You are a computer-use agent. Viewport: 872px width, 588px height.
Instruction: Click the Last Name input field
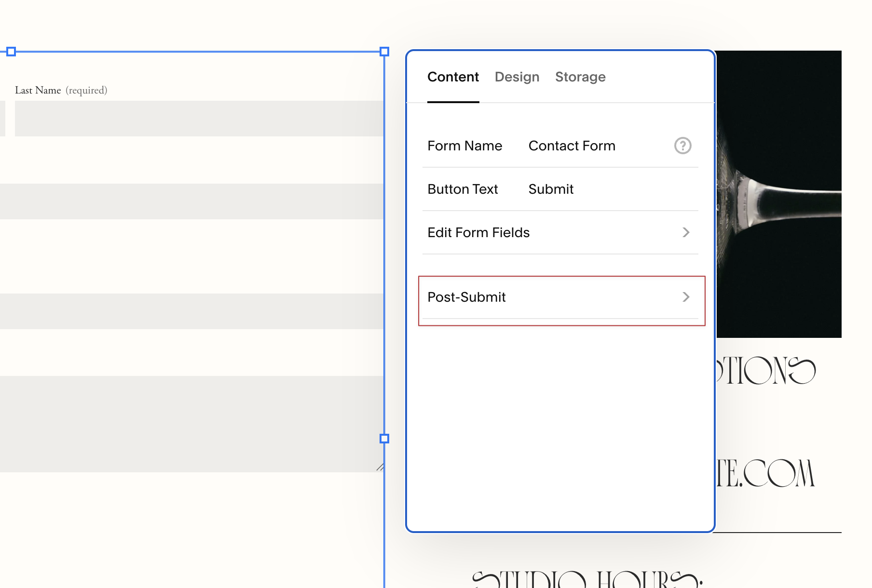coord(199,119)
